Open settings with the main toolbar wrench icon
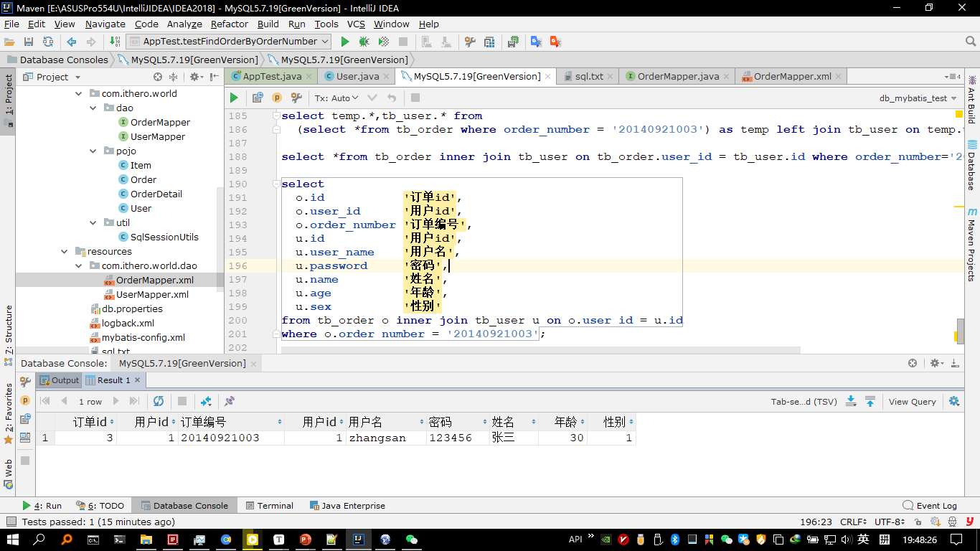The height and width of the screenshot is (551, 980). pyautogui.click(x=470, y=42)
